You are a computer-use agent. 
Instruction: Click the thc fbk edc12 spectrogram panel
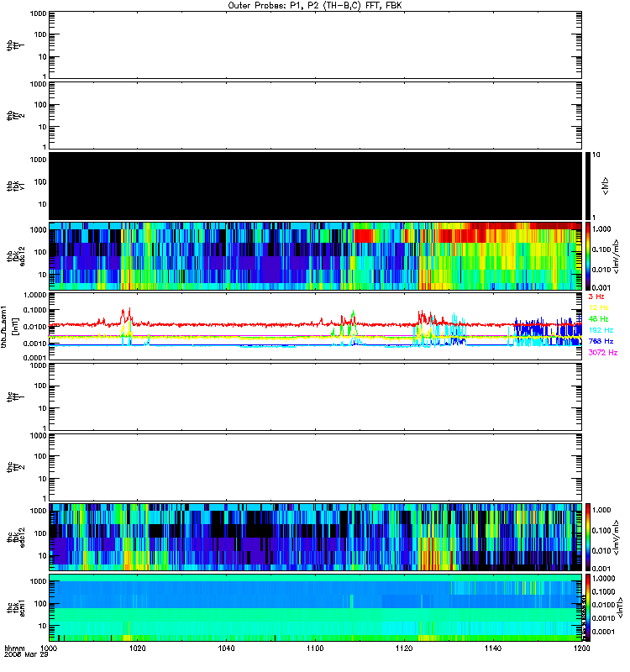(x=316, y=538)
